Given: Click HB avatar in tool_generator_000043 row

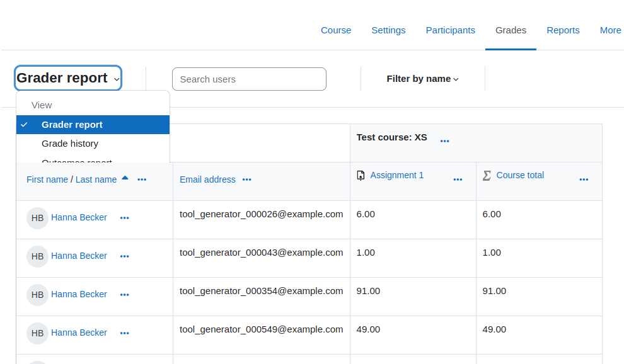Looking at the screenshot, I should pos(37,256).
